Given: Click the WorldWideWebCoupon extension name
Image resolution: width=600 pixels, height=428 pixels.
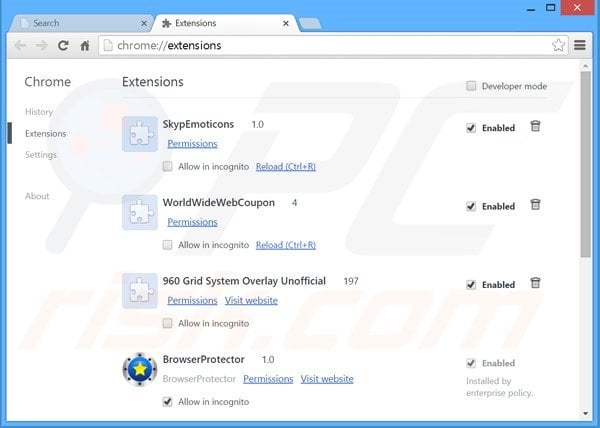Looking at the screenshot, I should [219, 202].
